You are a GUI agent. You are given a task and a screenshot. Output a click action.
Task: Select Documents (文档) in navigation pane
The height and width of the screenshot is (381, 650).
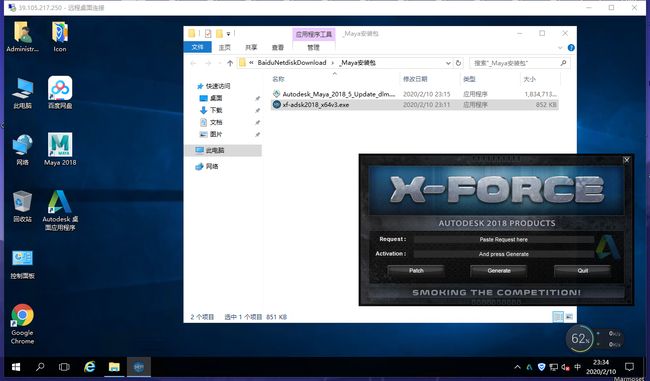tap(211, 122)
